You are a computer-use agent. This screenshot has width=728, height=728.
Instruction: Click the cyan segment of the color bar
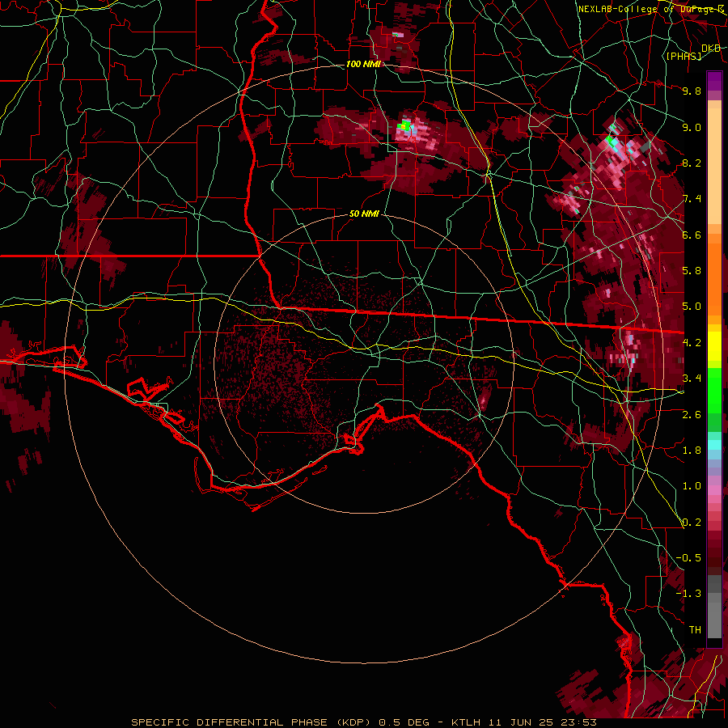[714, 445]
